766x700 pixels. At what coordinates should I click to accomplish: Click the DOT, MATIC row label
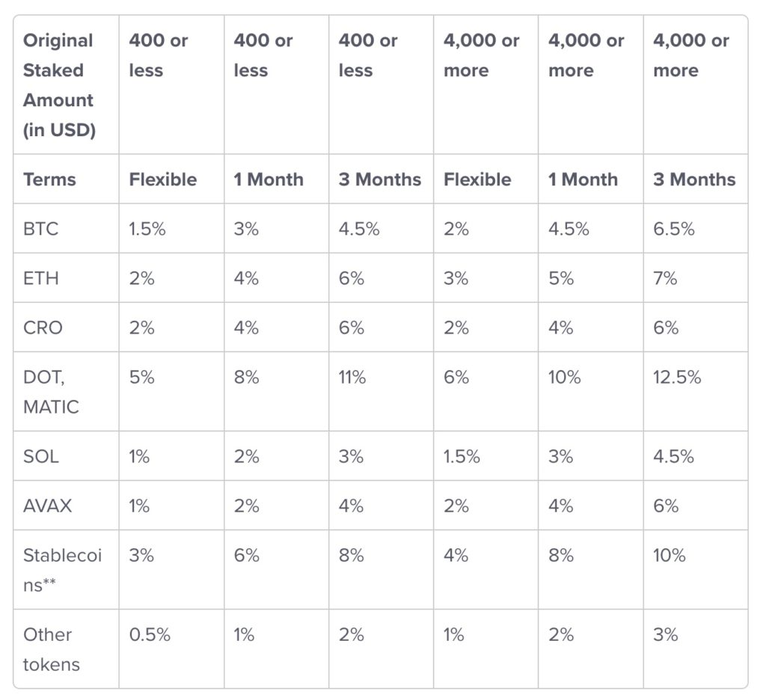[51, 392]
